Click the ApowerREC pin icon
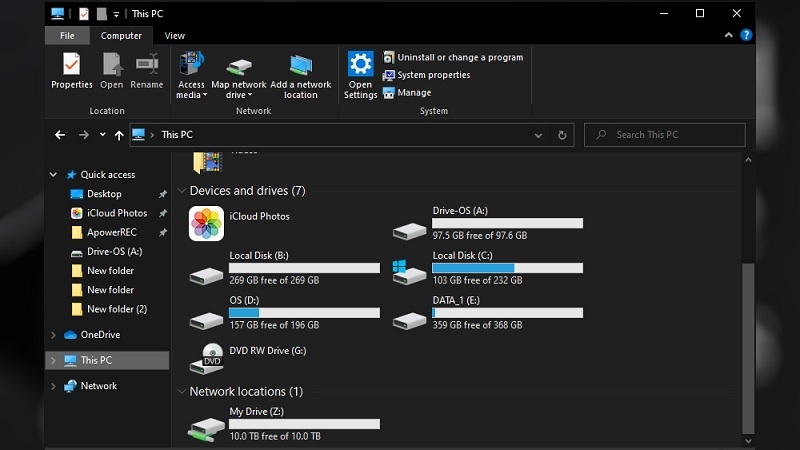Screen dimensions: 800x450 [x=162, y=233]
